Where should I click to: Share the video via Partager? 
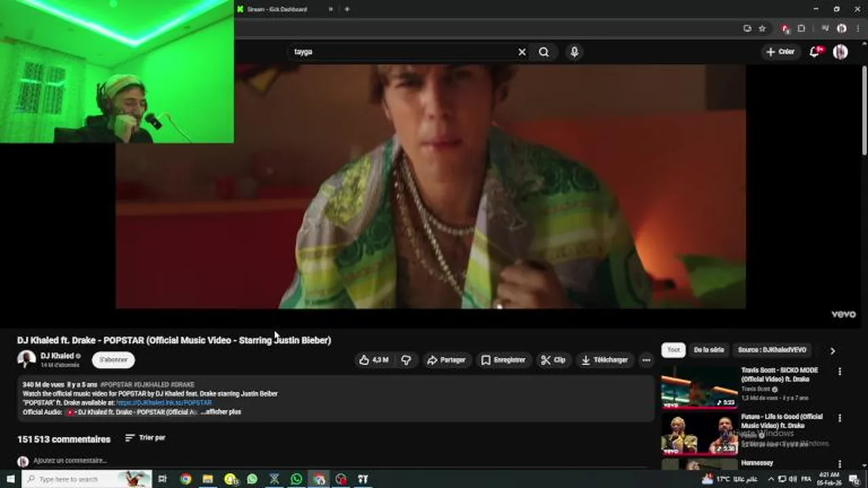[x=446, y=360]
